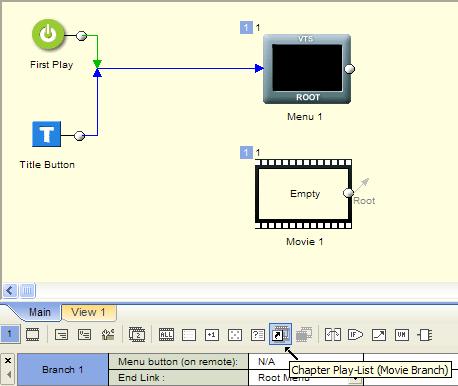The width and height of the screenshot is (458, 386).
Task: Click the question mark list toolbar icon
Action: click(x=258, y=334)
